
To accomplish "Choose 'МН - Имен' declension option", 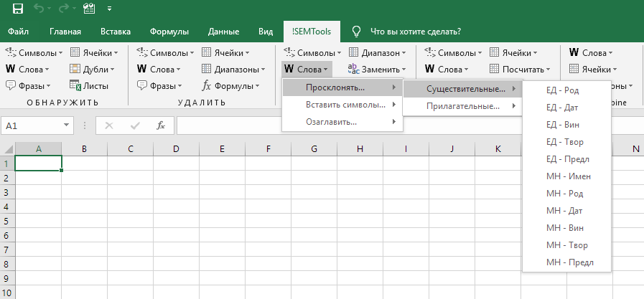I will click(566, 176).
